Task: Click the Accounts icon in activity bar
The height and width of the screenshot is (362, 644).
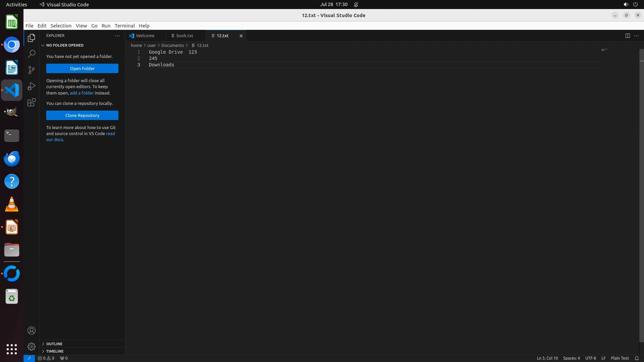Action: click(x=32, y=330)
